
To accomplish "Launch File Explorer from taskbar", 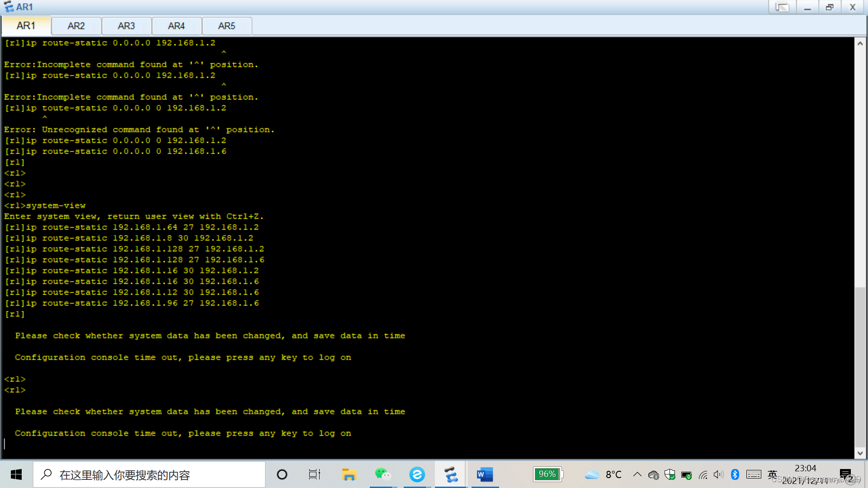I will (x=349, y=474).
